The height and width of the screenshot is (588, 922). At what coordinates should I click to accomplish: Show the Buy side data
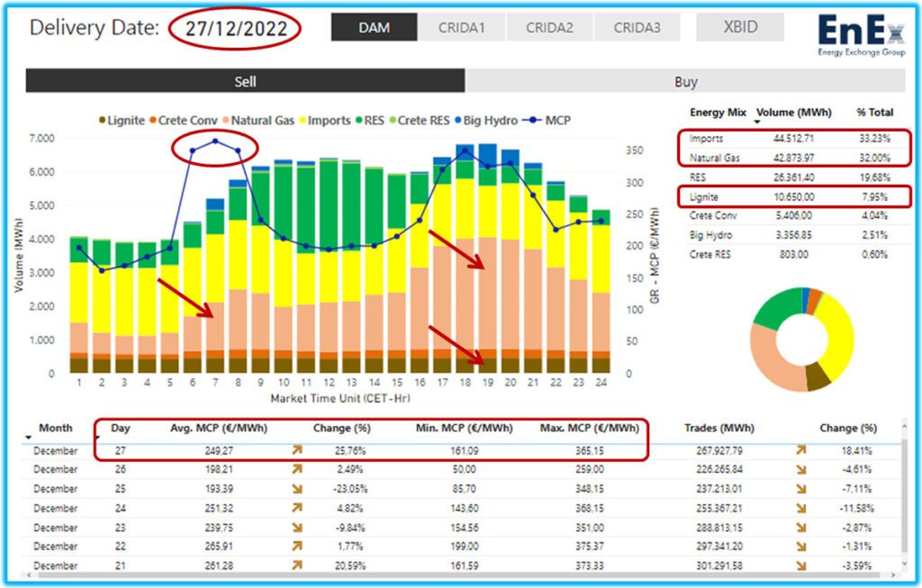coord(685,81)
